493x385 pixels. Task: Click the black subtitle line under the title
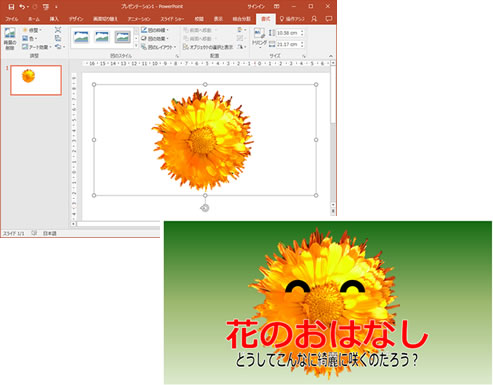pyautogui.click(x=327, y=360)
